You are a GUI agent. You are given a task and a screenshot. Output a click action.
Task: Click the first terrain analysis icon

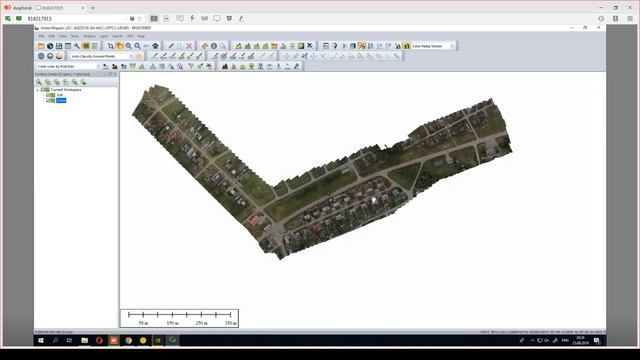(x=239, y=46)
